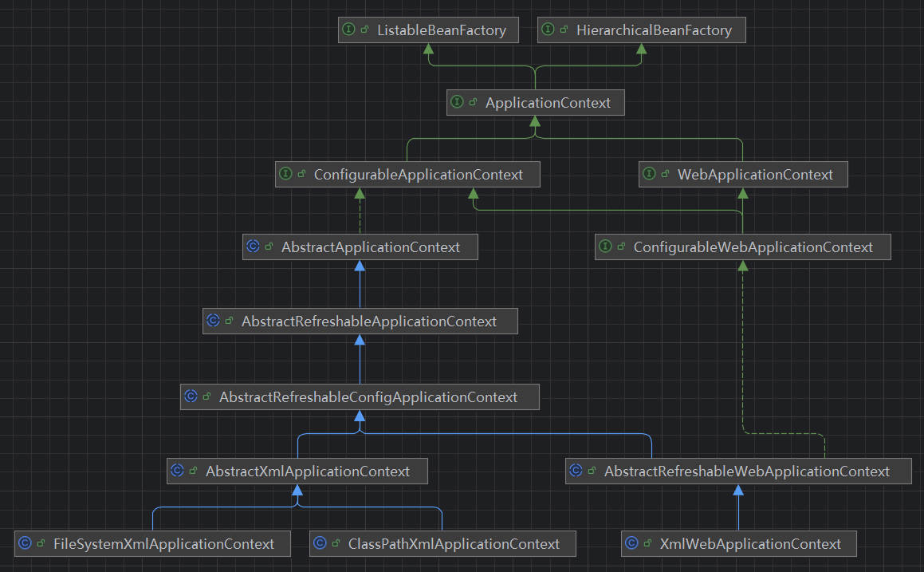924x572 pixels.
Task: Click the class icon on AbstractRefreshableApplicationContext
Action: click(213, 322)
